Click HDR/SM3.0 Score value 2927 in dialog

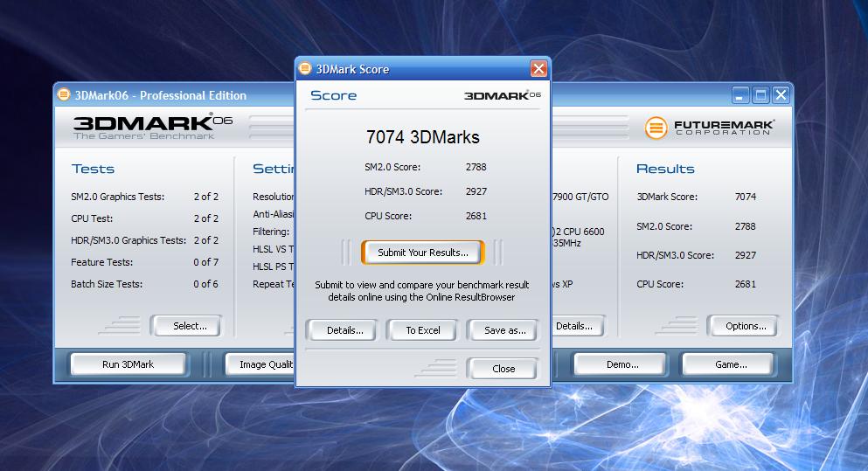point(476,191)
